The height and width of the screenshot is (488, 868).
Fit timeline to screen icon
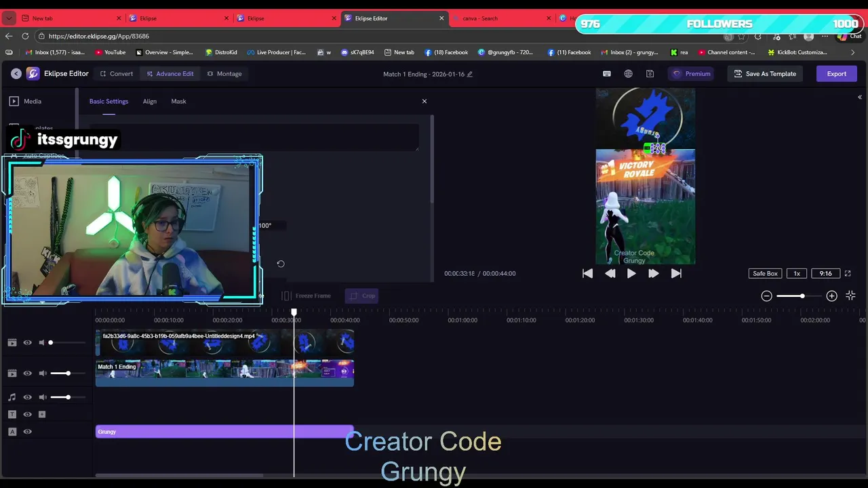click(850, 296)
